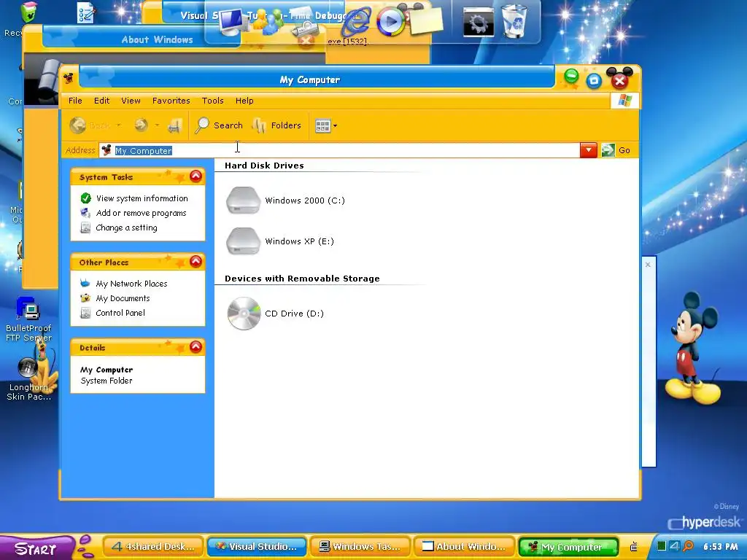Viewport: 747px width, 560px height.
Task: Switch to Windows Tas... taskbar button
Action: [x=360, y=547]
